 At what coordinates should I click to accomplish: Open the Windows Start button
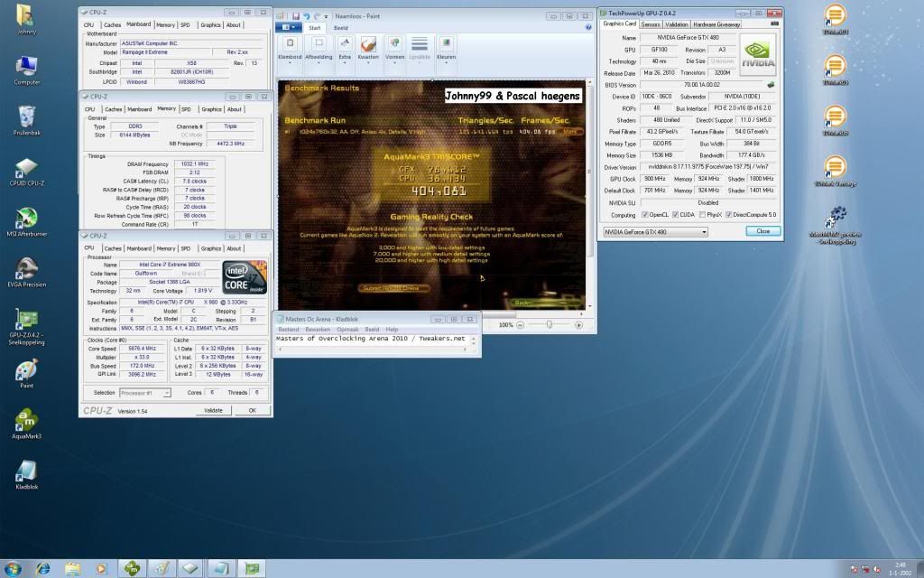(x=12, y=569)
